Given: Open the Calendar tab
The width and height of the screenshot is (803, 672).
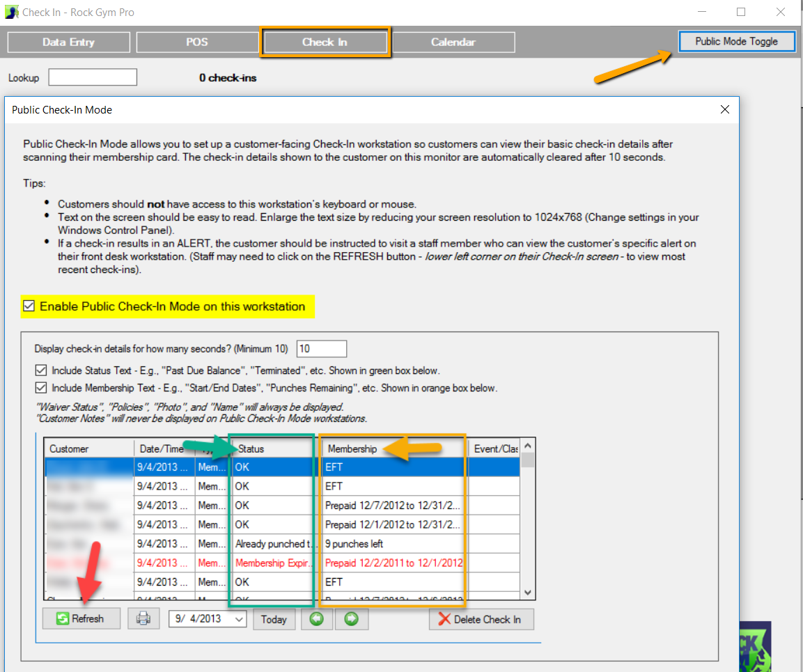Looking at the screenshot, I should pyautogui.click(x=453, y=42).
